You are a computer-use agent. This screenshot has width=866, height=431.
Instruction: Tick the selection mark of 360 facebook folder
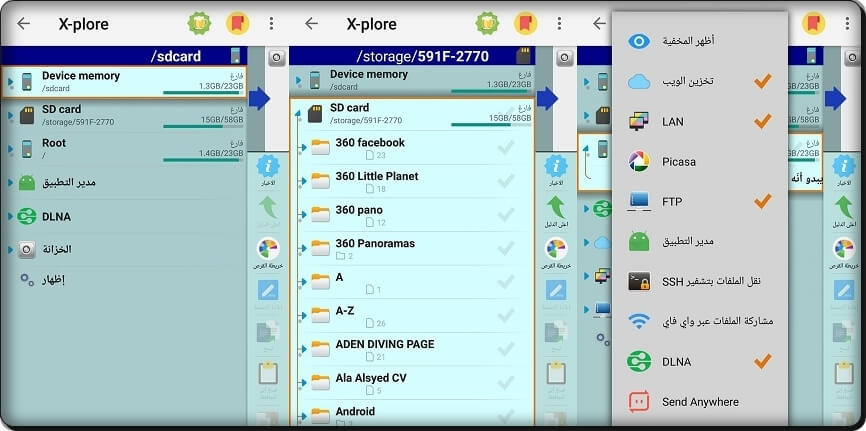point(506,147)
